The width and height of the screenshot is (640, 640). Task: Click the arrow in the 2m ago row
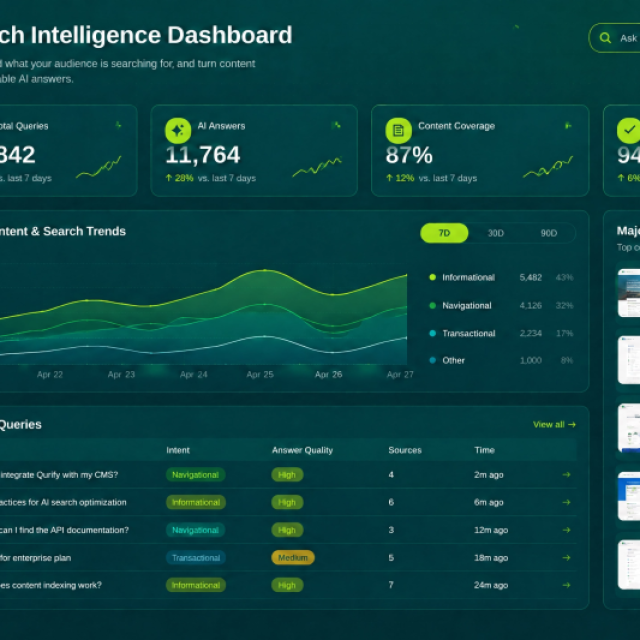pos(566,475)
